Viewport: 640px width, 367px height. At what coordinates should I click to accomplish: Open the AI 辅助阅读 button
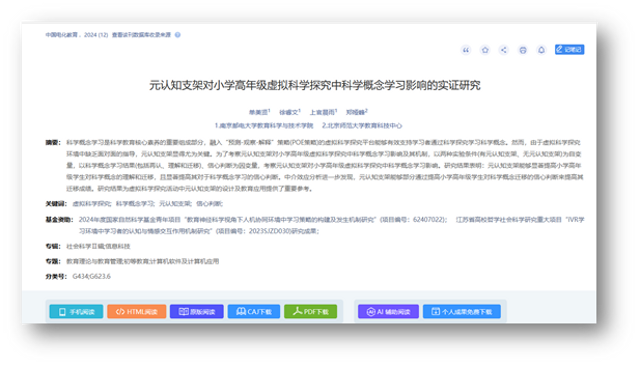tap(388, 311)
